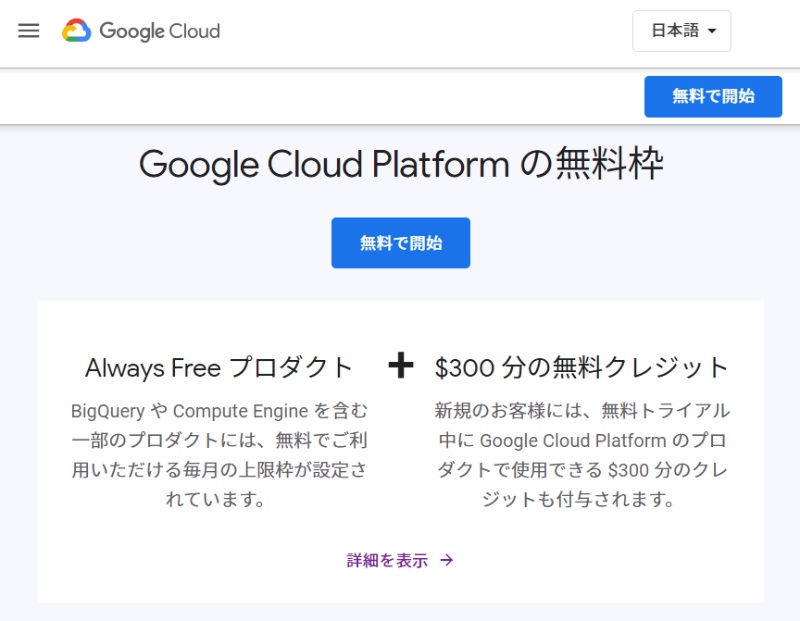The image size is (800, 621).
Task: Click the Google Cloud Platform の無料枠 heading
Action: (400, 164)
